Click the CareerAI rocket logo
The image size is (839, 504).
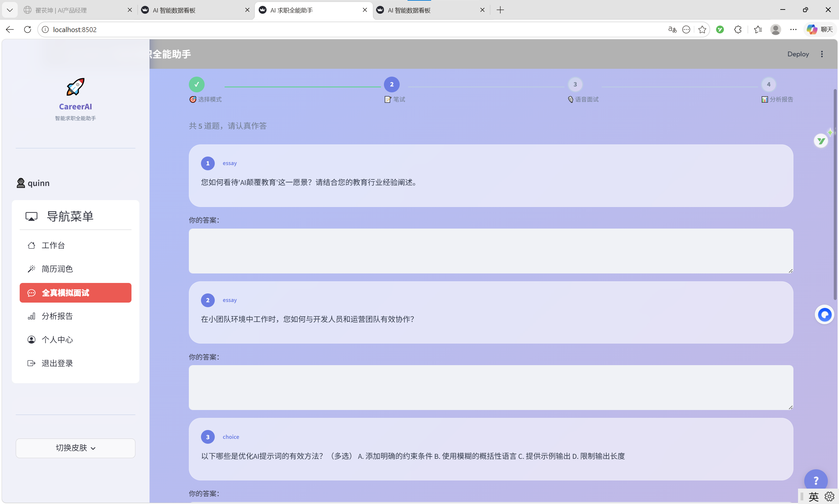click(x=75, y=87)
